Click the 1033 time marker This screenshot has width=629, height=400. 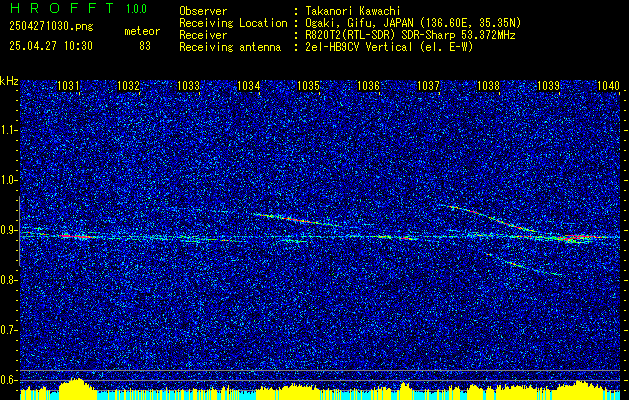click(189, 85)
